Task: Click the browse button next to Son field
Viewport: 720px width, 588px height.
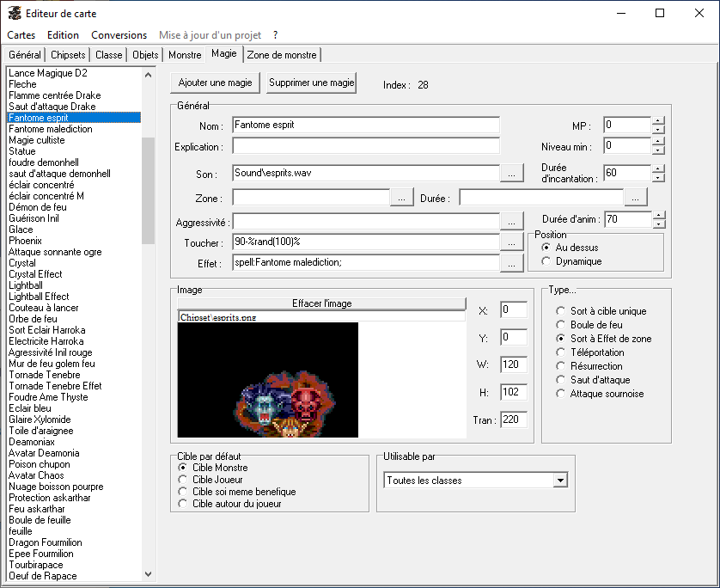Action: pos(511,173)
